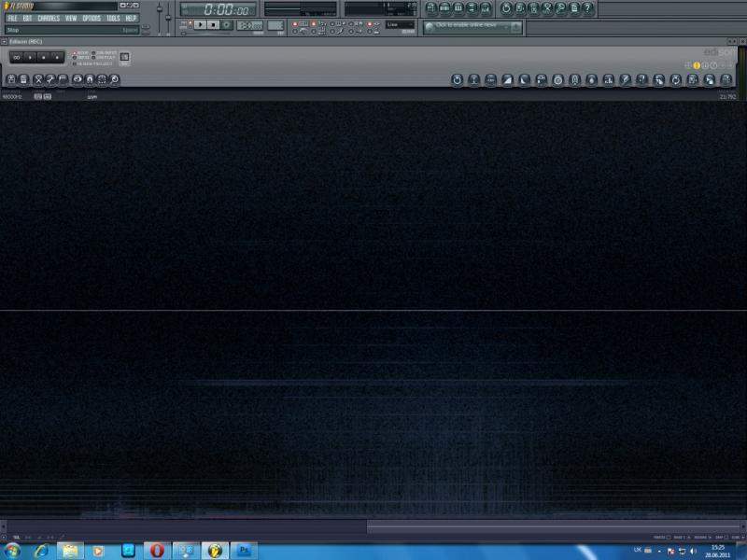Open Edison magnifier zoom menu
This screenshot has height=560, width=747.
click(114, 79)
